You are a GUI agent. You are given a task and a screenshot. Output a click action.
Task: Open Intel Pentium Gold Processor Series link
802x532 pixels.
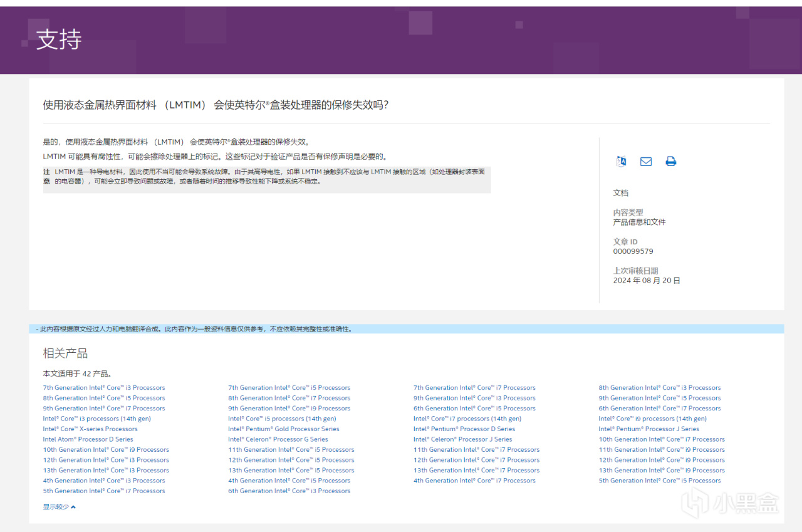click(284, 429)
